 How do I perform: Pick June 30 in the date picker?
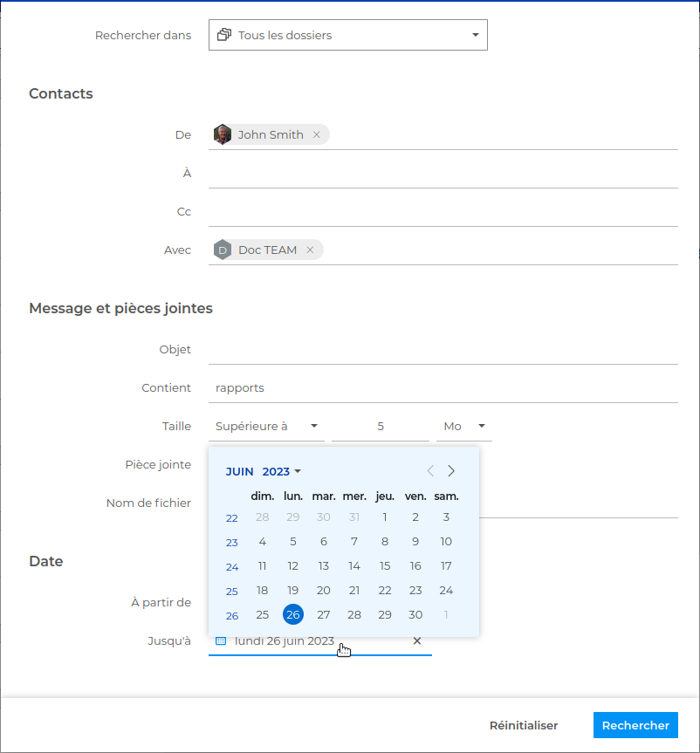(415, 615)
